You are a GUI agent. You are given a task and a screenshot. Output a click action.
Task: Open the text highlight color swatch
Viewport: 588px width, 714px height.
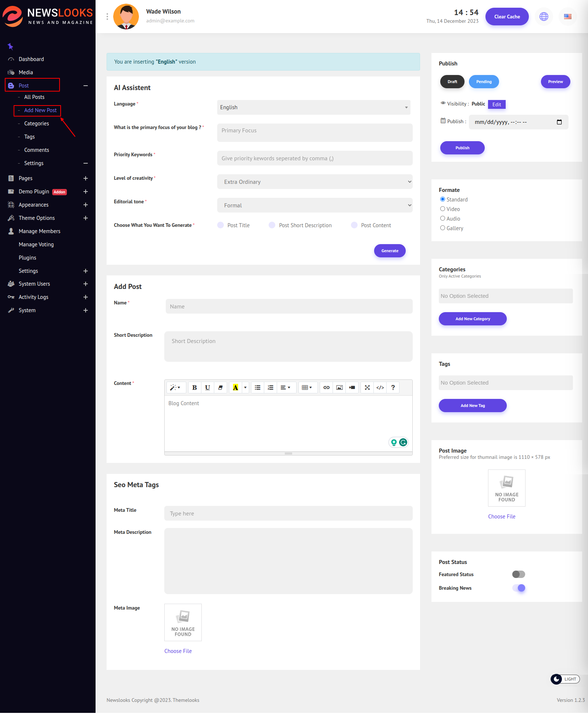236,388
